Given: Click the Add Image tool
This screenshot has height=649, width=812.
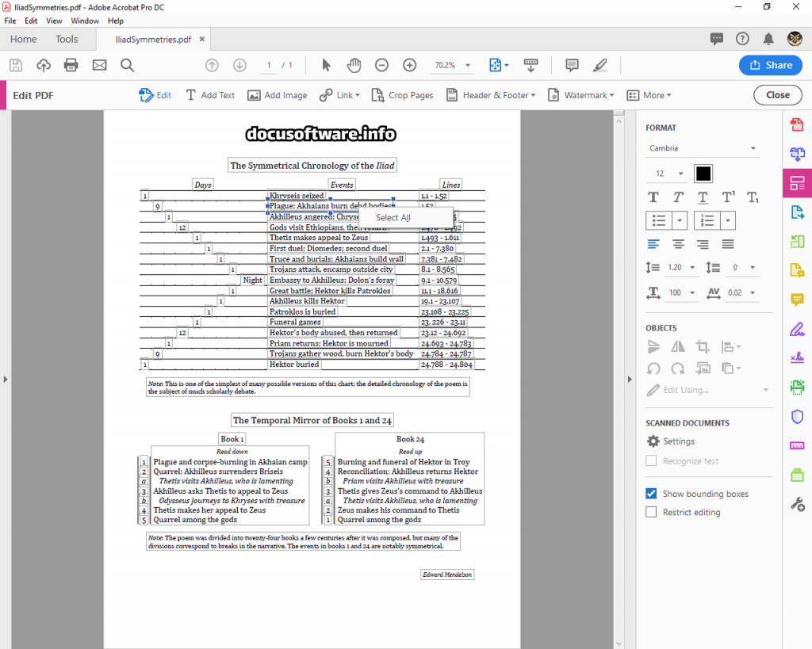Looking at the screenshot, I should [277, 95].
